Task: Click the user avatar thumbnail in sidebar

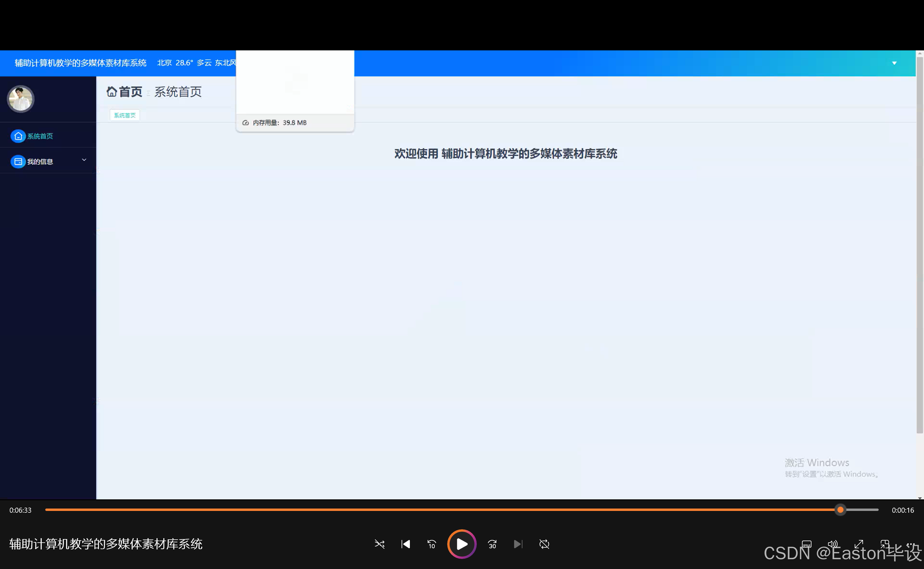Action: [x=20, y=99]
